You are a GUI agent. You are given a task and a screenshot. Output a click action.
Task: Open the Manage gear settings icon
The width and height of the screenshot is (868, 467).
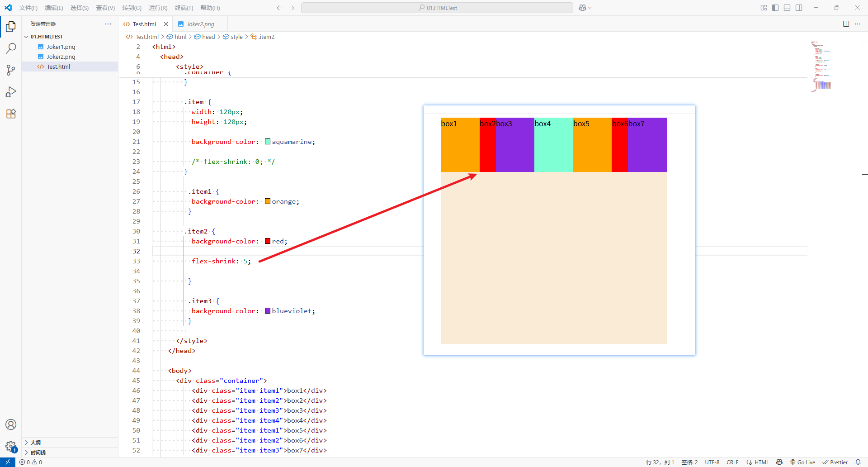click(11, 447)
